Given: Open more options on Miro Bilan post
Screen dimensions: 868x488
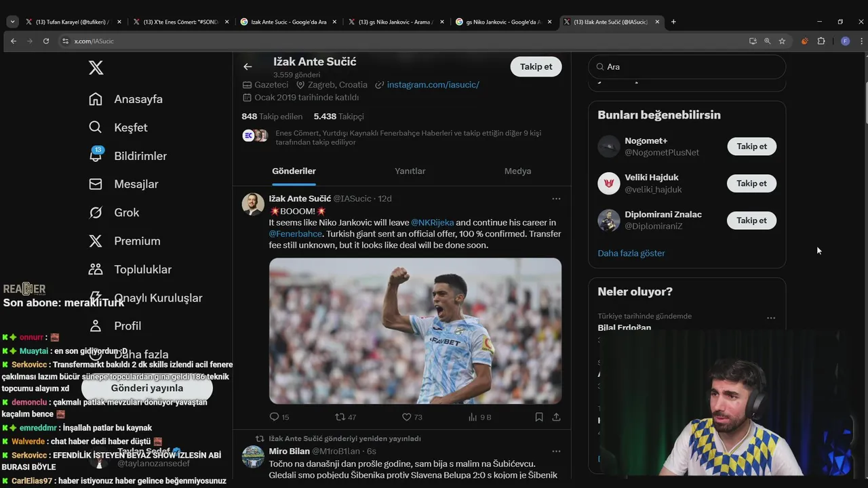Looking at the screenshot, I should tap(556, 451).
